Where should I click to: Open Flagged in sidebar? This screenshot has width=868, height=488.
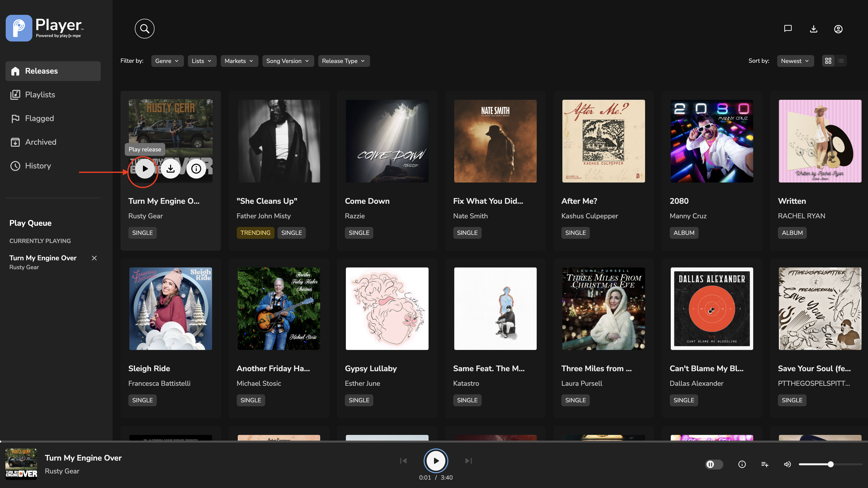(53, 118)
